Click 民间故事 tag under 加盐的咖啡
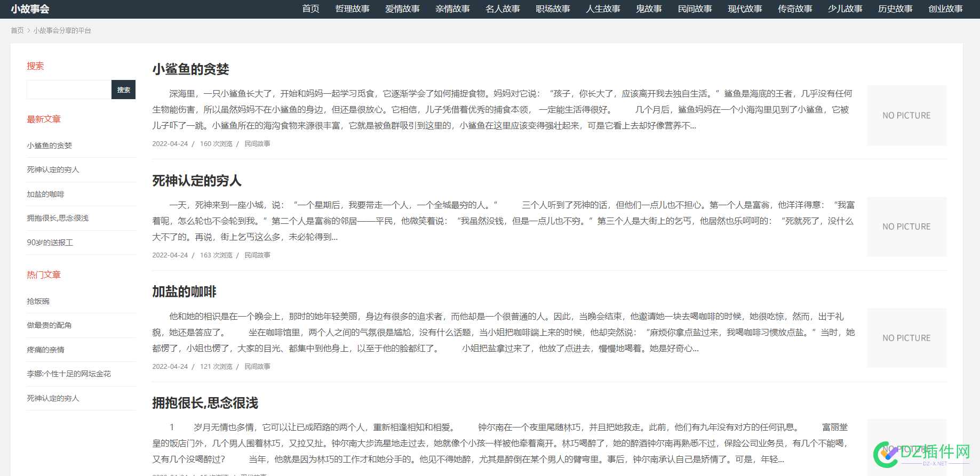 (257, 367)
